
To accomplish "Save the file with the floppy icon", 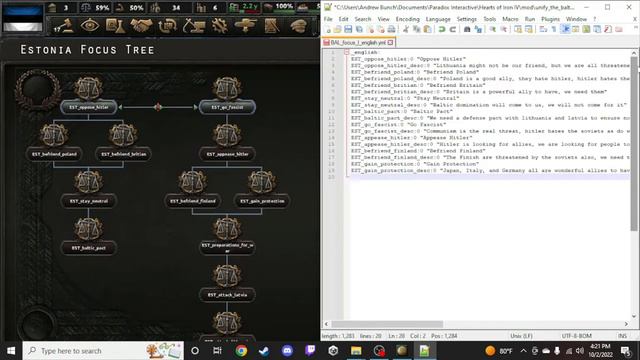I will pos(348,29).
